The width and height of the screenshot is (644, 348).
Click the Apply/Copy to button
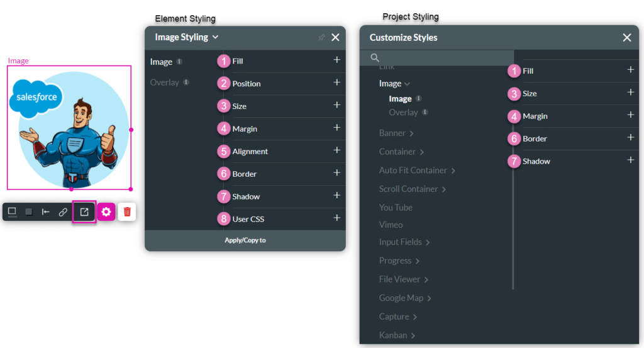(x=245, y=240)
